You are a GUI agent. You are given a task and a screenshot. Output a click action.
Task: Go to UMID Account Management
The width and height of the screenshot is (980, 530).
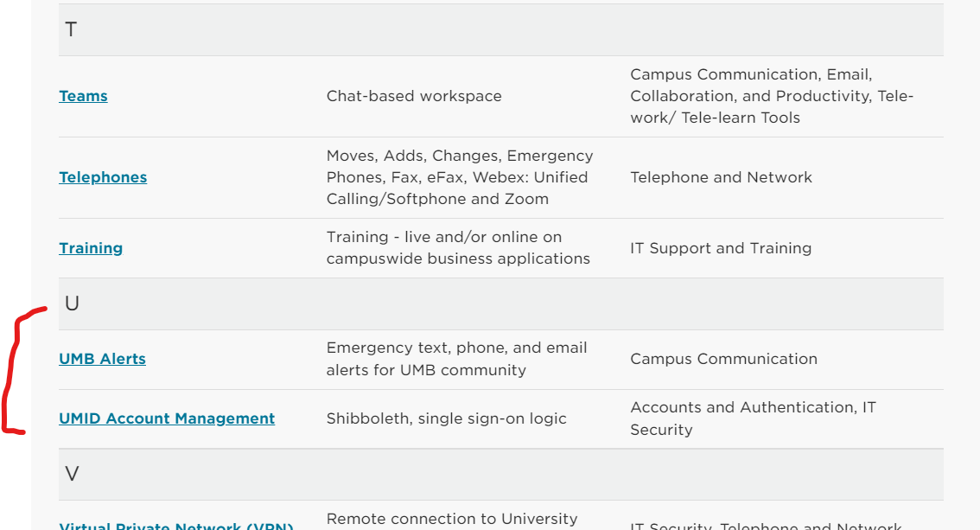pos(167,418)
